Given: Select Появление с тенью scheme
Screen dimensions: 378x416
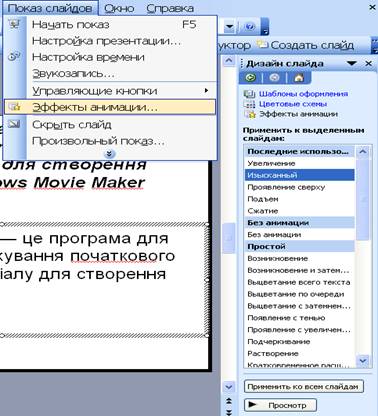Looking at the screenshot, I should [300, 318].
